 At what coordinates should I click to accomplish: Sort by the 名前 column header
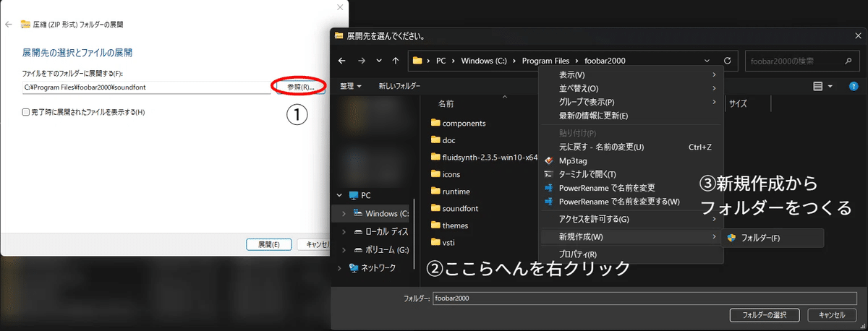point(446,103)
